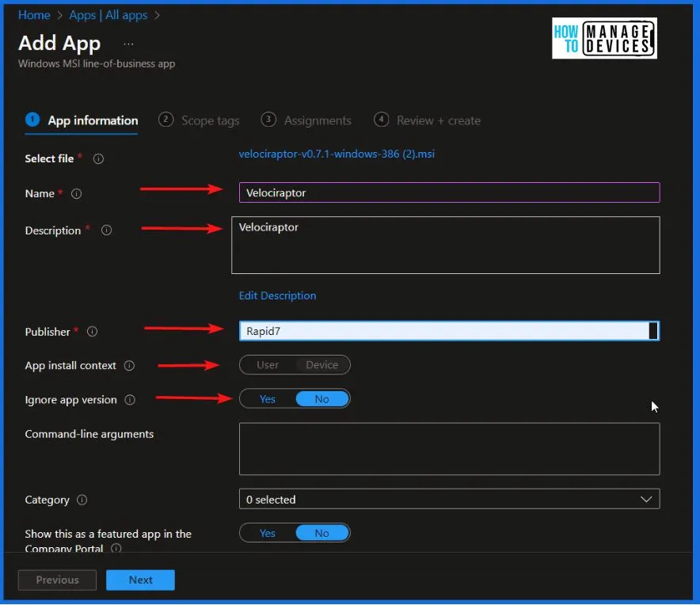Click the info icon next to Select file
700x605 pixels.
click(x=98, y=159)
